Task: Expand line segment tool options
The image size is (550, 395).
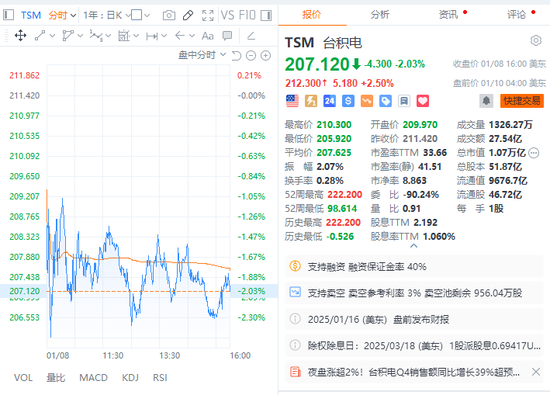Action: (x=52, y=35)
